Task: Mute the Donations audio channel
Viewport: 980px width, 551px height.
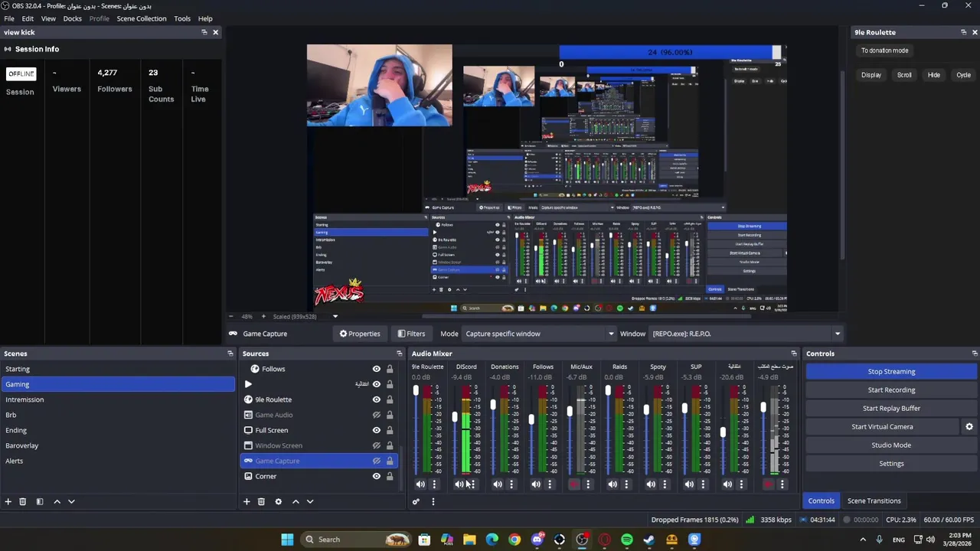Action: point(498,484)
